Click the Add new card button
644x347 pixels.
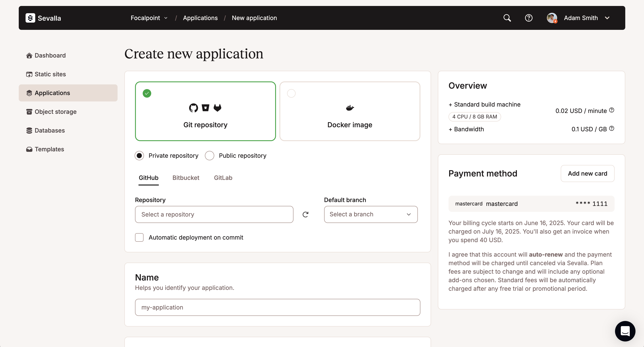[587, 174]
